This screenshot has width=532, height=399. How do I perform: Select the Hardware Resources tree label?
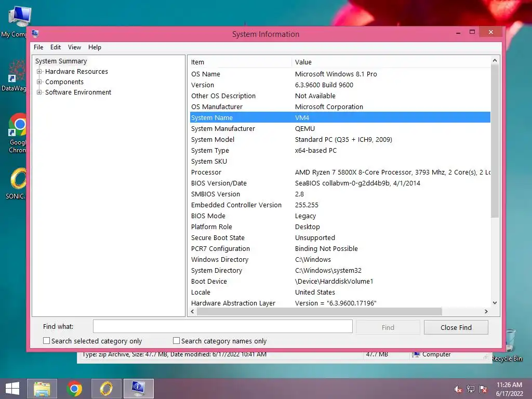click(x=76, y=72)
